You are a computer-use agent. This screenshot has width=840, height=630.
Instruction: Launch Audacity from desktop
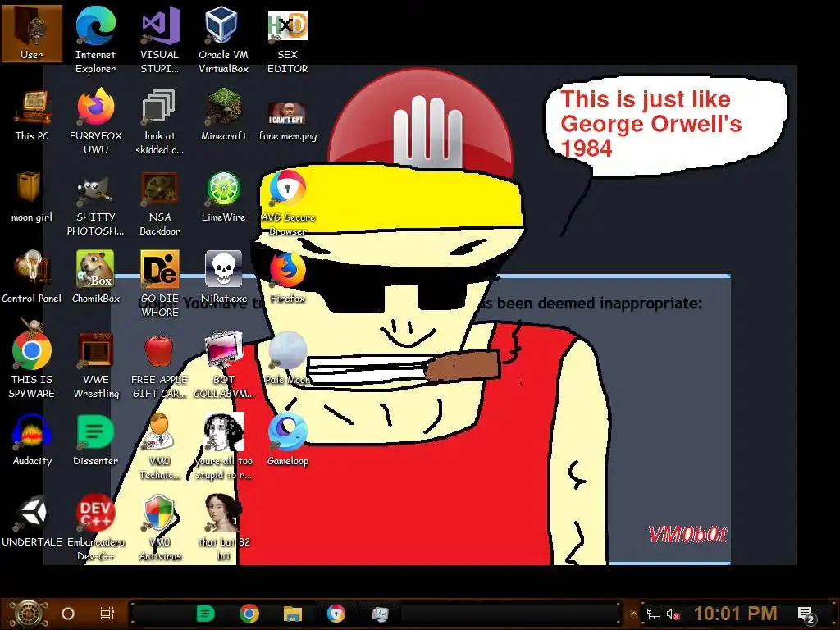pos(32,441)
